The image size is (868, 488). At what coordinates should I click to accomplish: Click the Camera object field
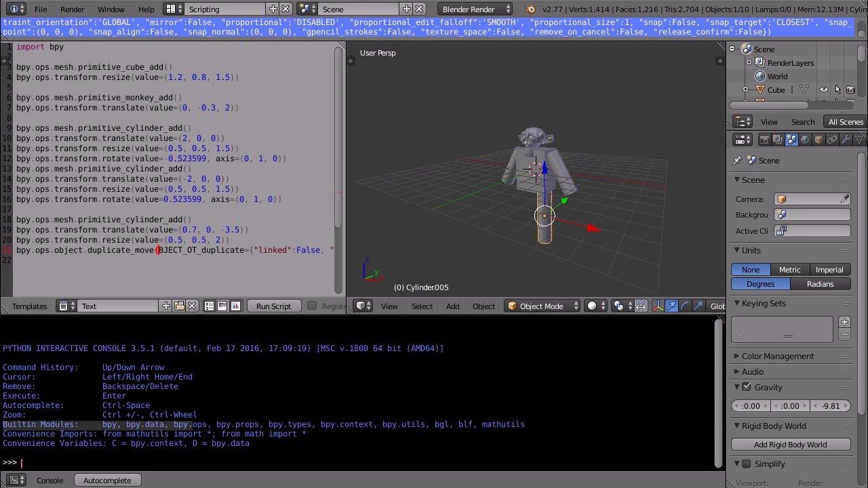[812, 199]
